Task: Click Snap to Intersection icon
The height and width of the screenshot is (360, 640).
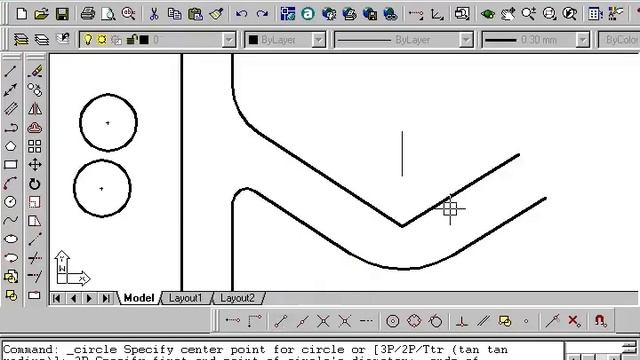Action: coord(324,321)
